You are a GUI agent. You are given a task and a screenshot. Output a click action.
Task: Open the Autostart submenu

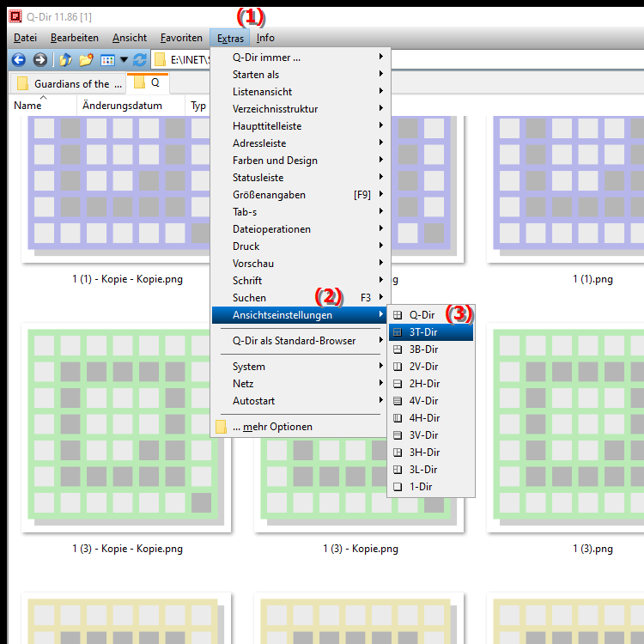(x=300, y=401)
